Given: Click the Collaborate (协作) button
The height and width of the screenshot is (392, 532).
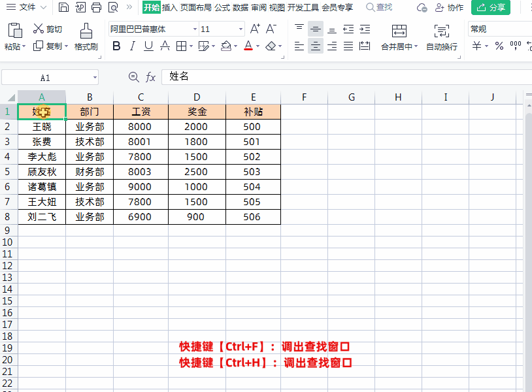Looking at the screenshot, I should [x=449, y=7].
